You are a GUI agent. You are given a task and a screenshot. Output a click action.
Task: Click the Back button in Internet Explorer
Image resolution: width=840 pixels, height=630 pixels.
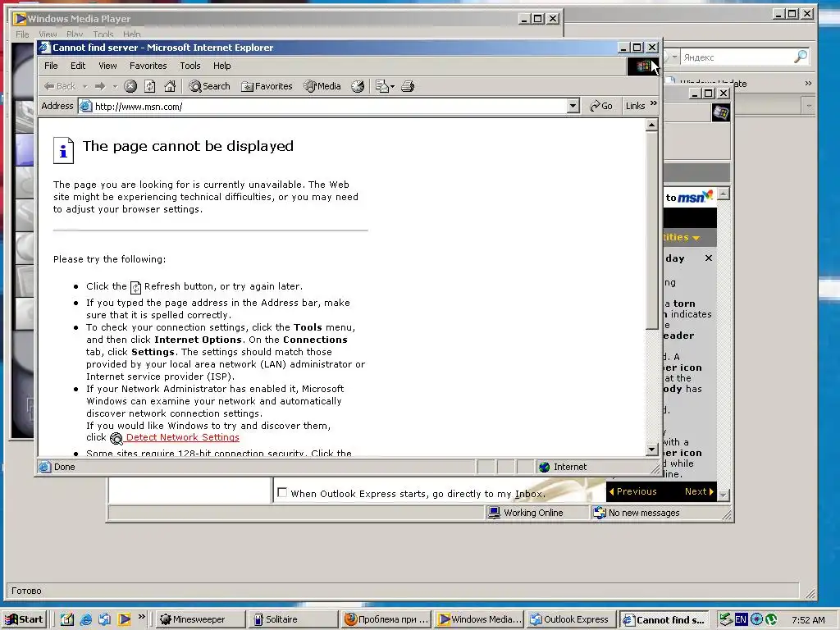60,86
